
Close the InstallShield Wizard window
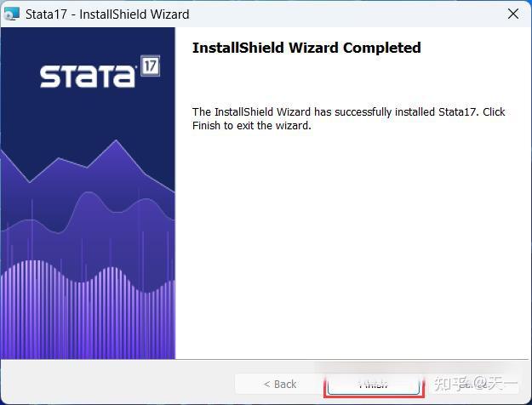click(513, 14)
